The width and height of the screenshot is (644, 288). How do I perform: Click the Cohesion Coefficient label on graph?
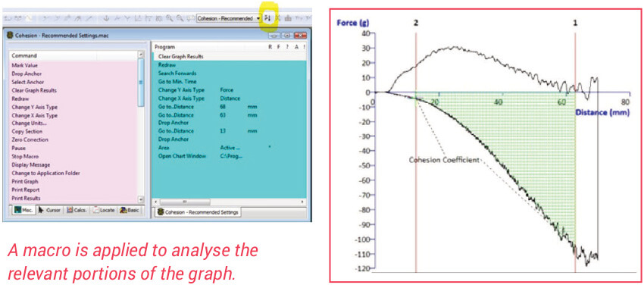click(x=444, y=160)
